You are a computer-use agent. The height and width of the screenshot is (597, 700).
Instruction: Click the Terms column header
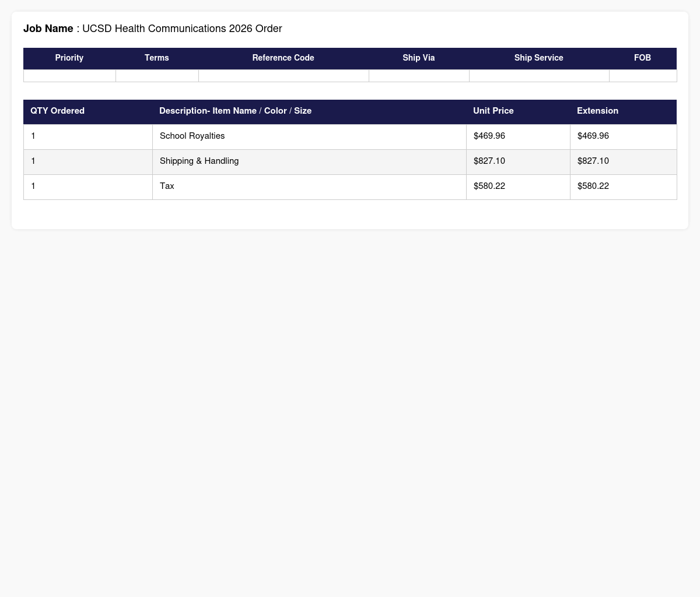coord(157,58)
